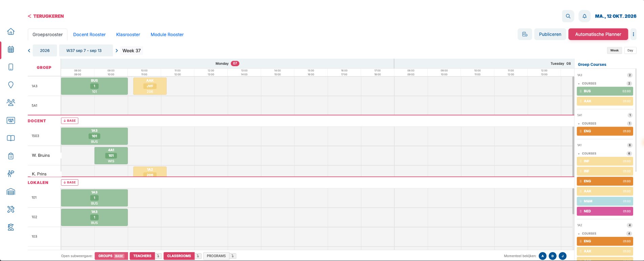Go to the next week arrow
Viewport: 644px width, 261px height.
pos(117,51)
